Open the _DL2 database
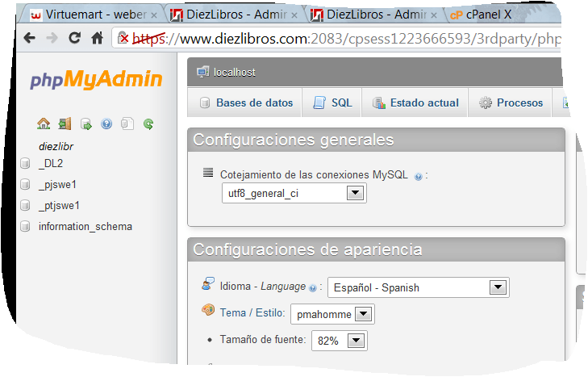 coord(51,163)
